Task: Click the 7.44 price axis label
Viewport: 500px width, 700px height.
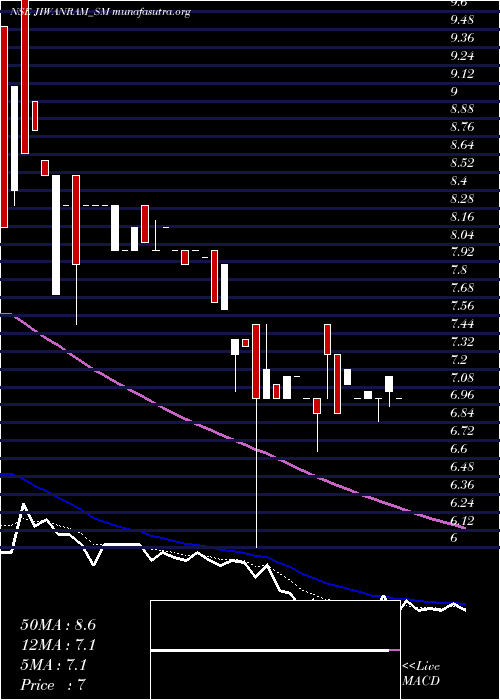Action: tap(462, 324)
